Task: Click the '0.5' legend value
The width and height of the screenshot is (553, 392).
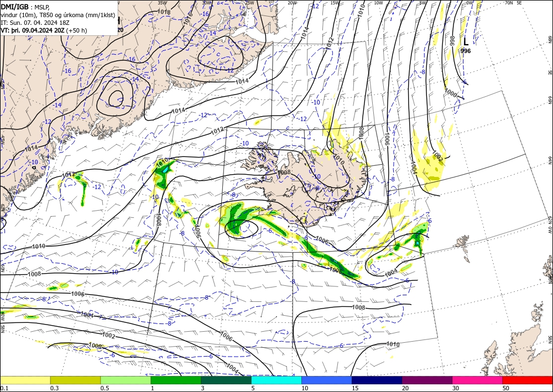Action: tap(105, 388)
